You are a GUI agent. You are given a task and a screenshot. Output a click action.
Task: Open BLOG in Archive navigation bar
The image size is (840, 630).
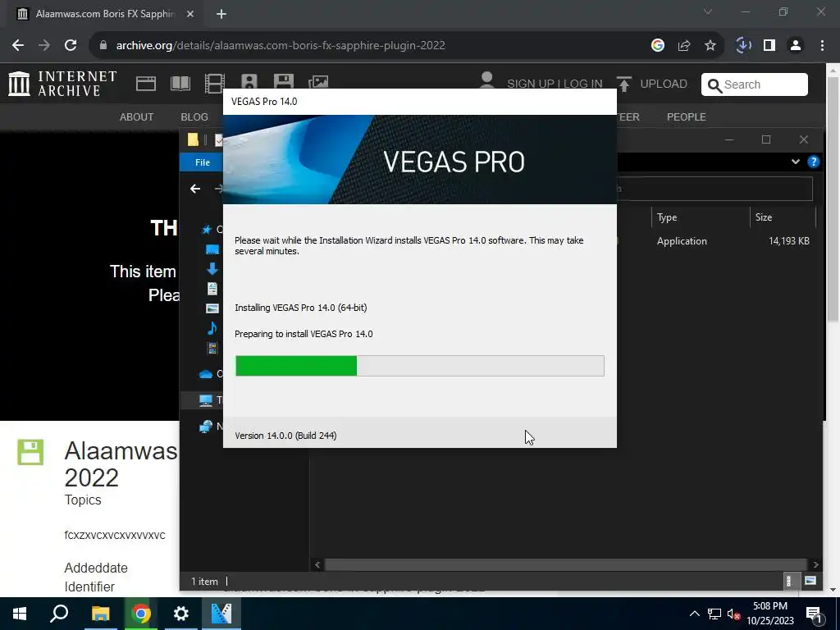(194, 116)
